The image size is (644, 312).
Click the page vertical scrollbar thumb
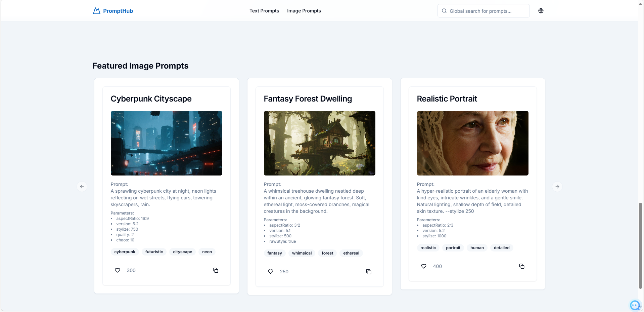click(641, 245)
